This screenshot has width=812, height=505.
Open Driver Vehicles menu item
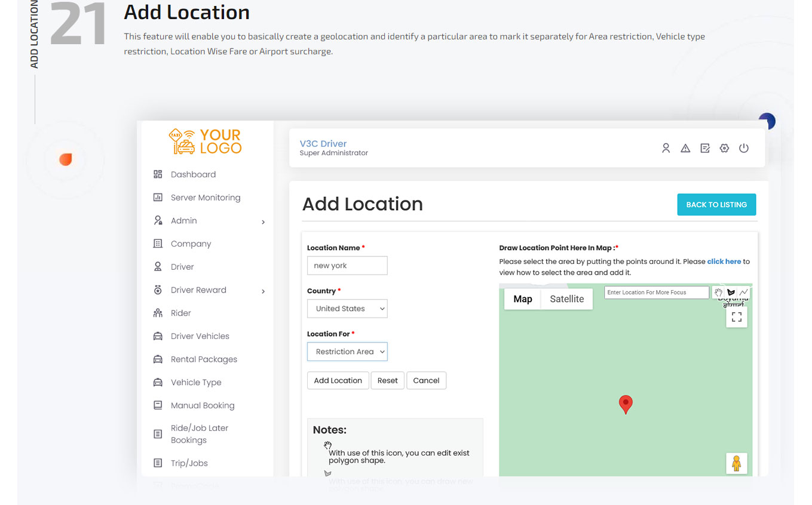(x=200, y=336)
